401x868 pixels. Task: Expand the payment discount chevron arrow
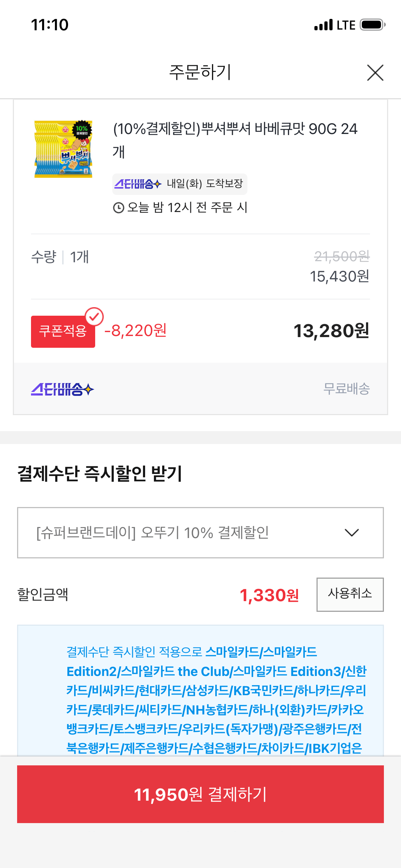pyautogui.click(x=352, y=533)
